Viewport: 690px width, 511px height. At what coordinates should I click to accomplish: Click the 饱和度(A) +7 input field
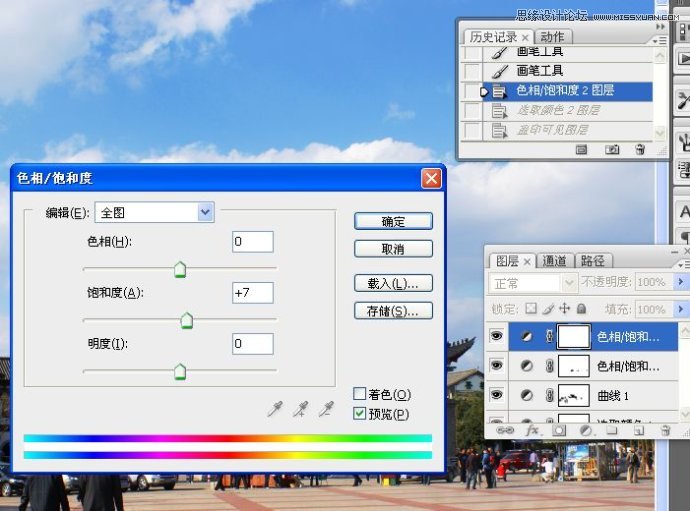pyautogui.click(x=253, y=293)
